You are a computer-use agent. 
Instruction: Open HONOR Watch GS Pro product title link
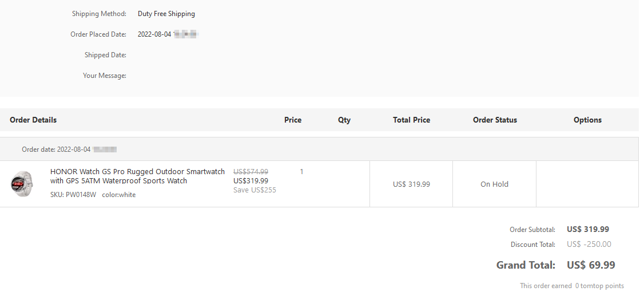(x=138, y=176)
